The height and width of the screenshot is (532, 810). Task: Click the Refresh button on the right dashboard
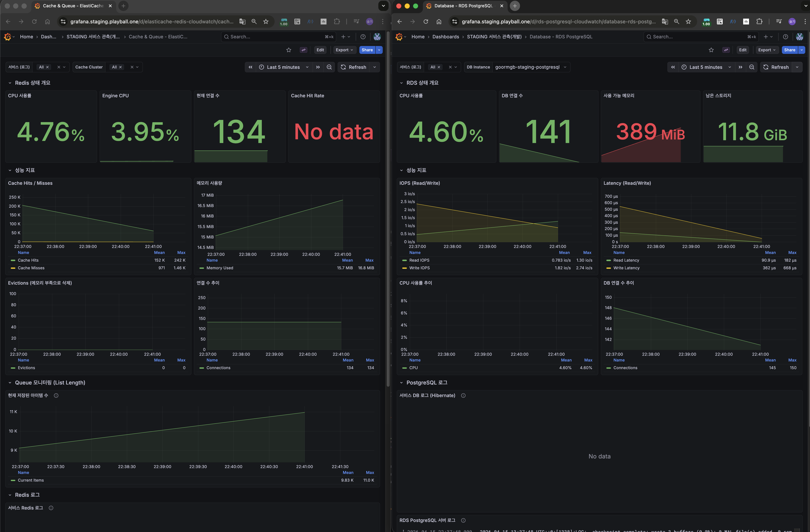(776, 67)
